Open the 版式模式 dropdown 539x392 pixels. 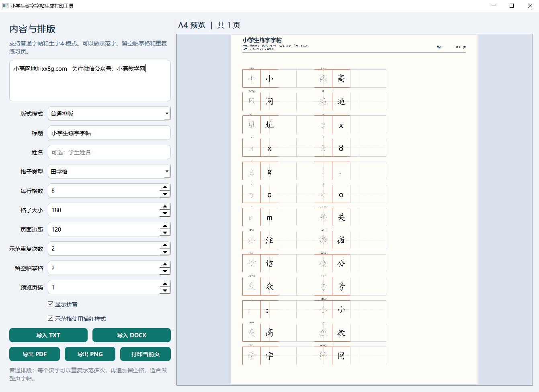pyautogui.click(x=109, y=114)
